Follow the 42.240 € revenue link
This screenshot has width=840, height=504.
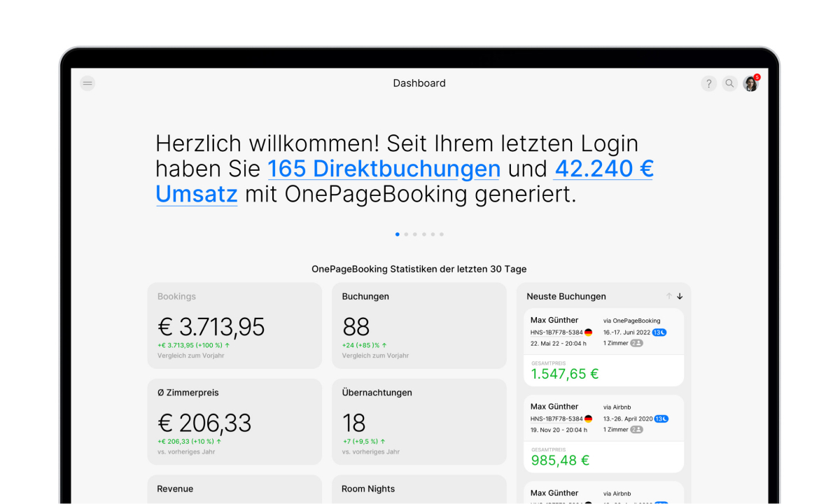click(x=603, y=169)
